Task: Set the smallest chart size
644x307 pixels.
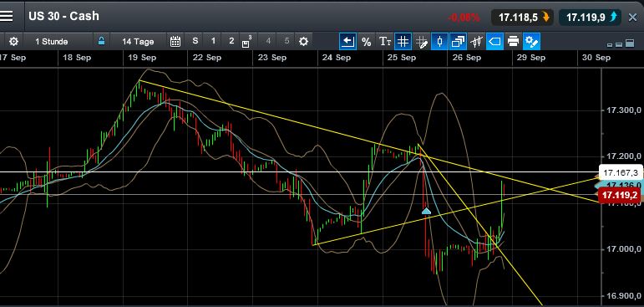Action: [x=610, y=44]
